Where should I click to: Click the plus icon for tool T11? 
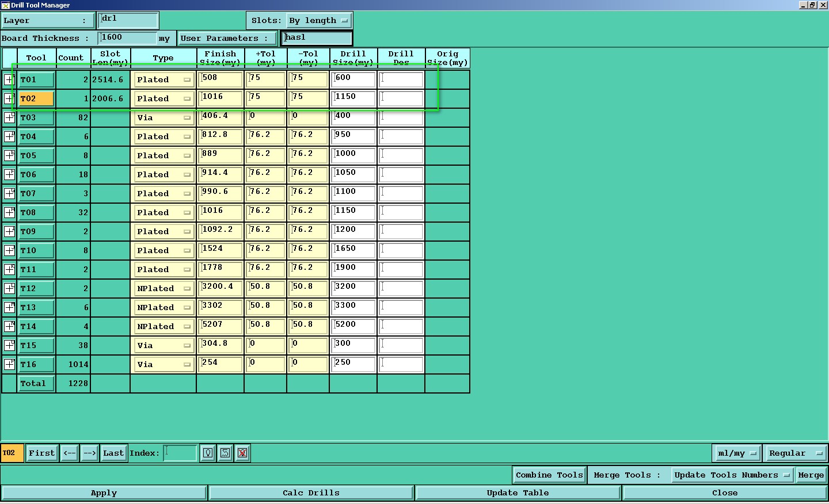9,269
